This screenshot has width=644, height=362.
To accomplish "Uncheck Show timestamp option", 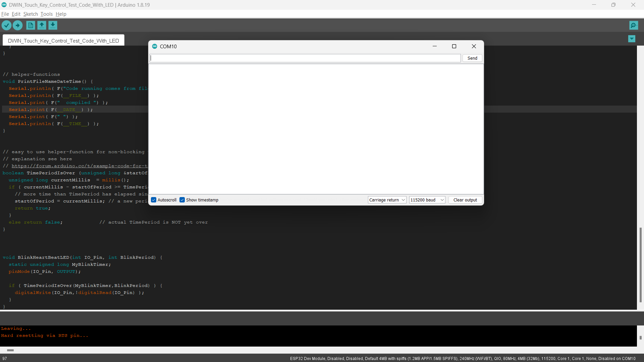I will click(x=182, y=200).
